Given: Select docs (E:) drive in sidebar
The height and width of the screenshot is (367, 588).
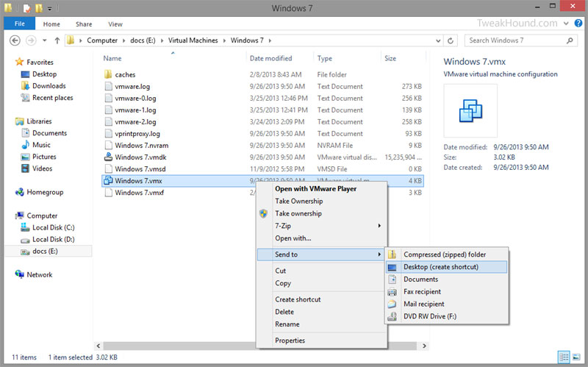Looking at the screenshot, I should tap(45, 251).
